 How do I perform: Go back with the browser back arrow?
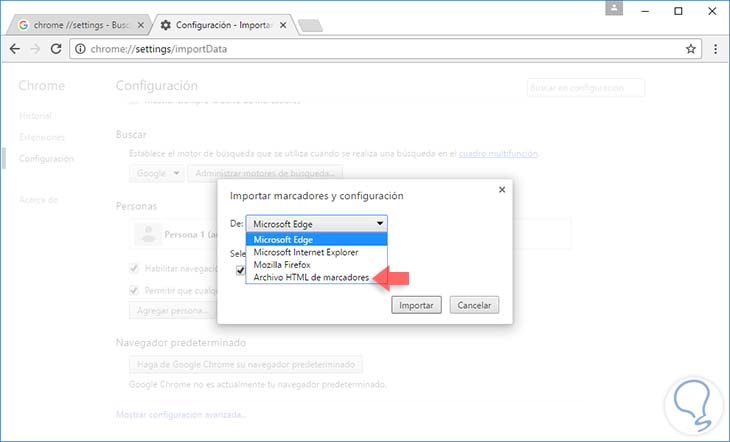pyautogui.click(x=15, y=49)
